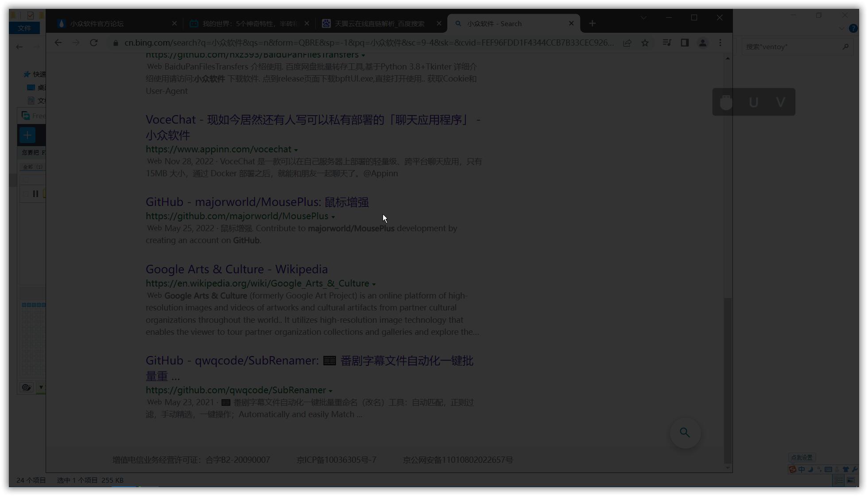Close the 我的世界 tab

coord(306,23)
